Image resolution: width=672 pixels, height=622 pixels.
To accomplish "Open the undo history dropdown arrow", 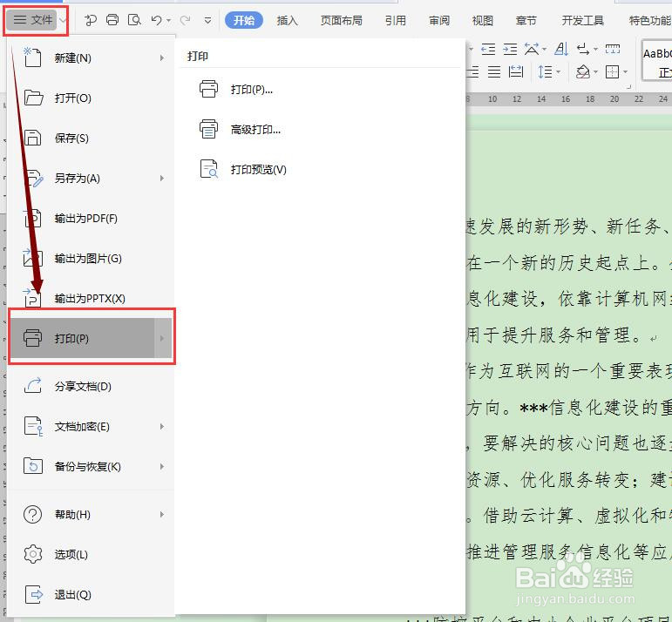I will coord(168,21).
